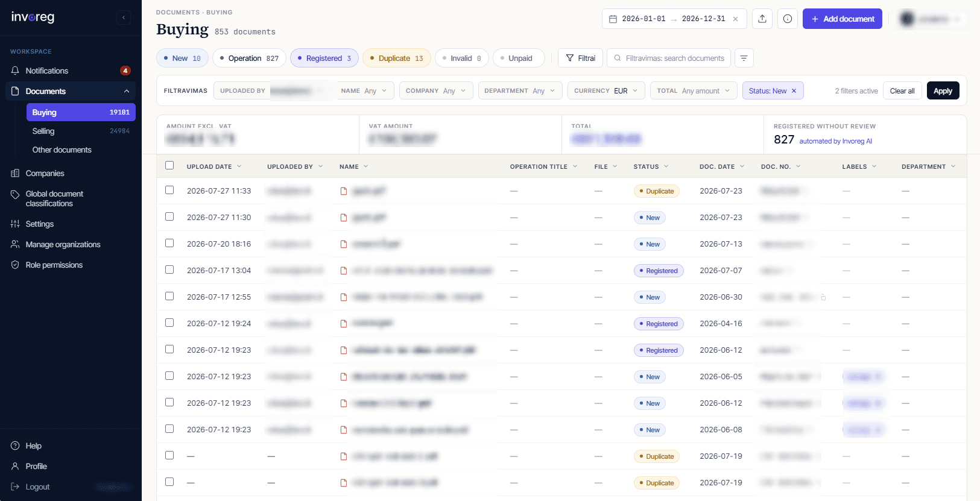Check the row uploaded 2026-07-20 18:16
This screenshot has width=980, height=501.
pos(169,243)
